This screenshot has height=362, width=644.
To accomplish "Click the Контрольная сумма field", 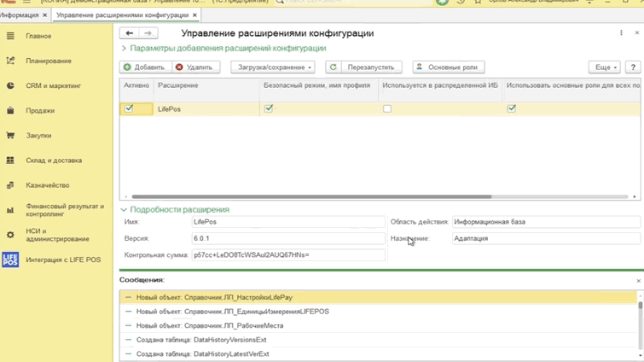I will pos(288,255).
